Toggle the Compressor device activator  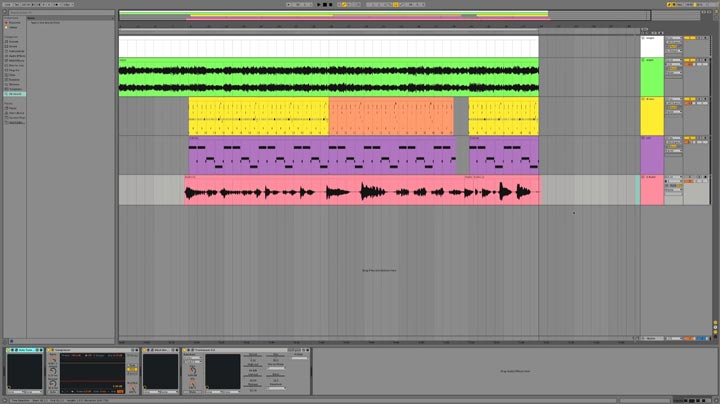coord(49,350)
